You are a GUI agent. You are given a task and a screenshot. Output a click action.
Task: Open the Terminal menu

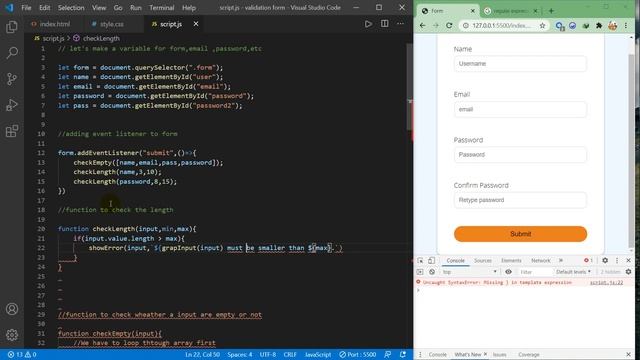click(162, 8)
